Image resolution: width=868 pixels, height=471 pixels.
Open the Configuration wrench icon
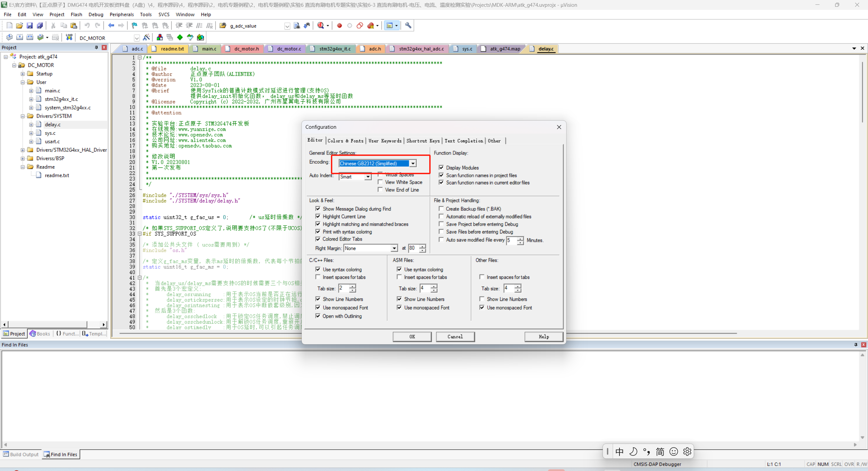point(408,25)
